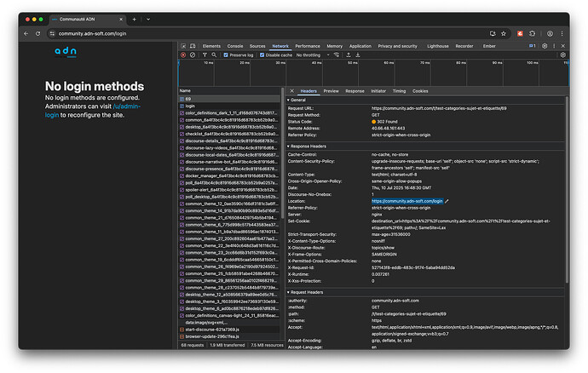Click the address bar URL field
The image size is (588, 373).
tap(270, 34)
